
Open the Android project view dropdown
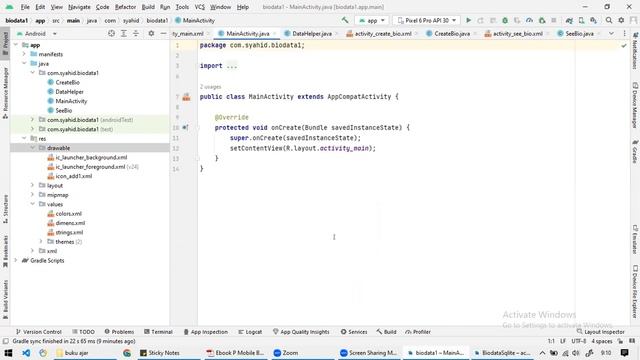click(37, 33)
